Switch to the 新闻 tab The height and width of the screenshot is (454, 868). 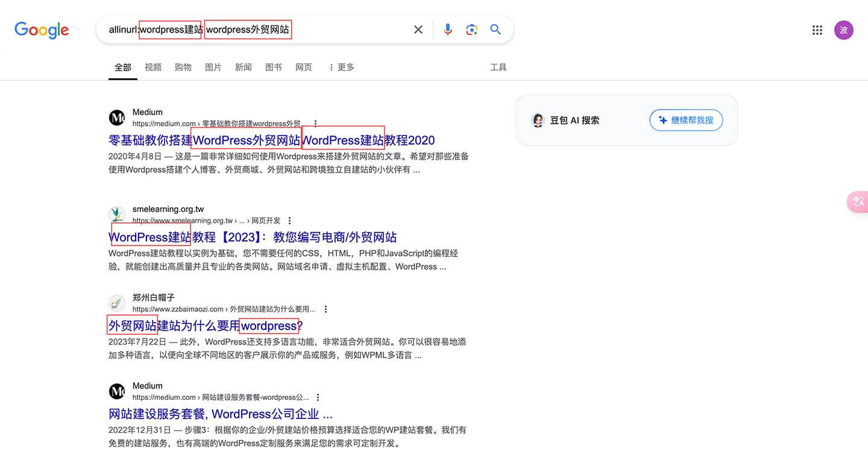(x=244, y=67)
